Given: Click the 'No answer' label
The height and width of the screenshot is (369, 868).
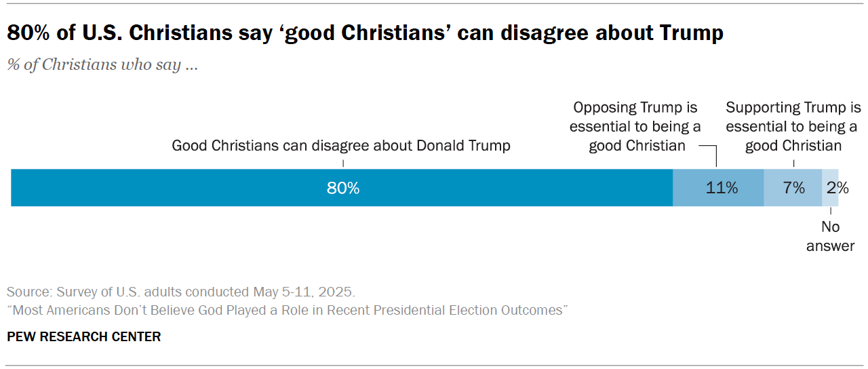Looking at the screenshot, I should [x=830, y=236].
